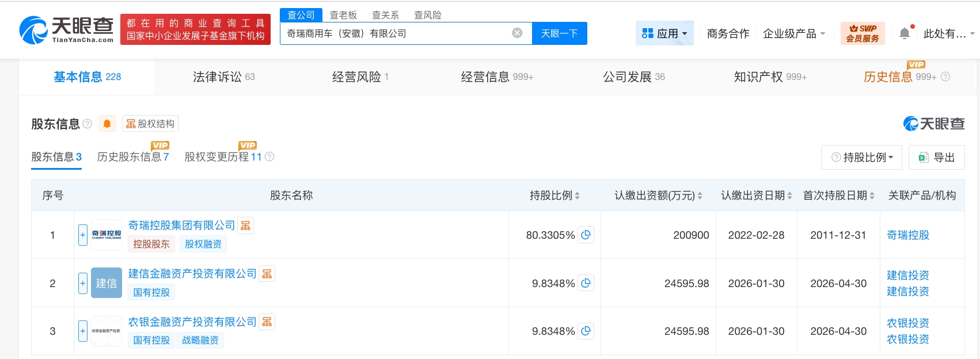Screen dimensions: 980x359
Task: Open 建信金融资产投资有限公司 company link
Action: [192, 274]
